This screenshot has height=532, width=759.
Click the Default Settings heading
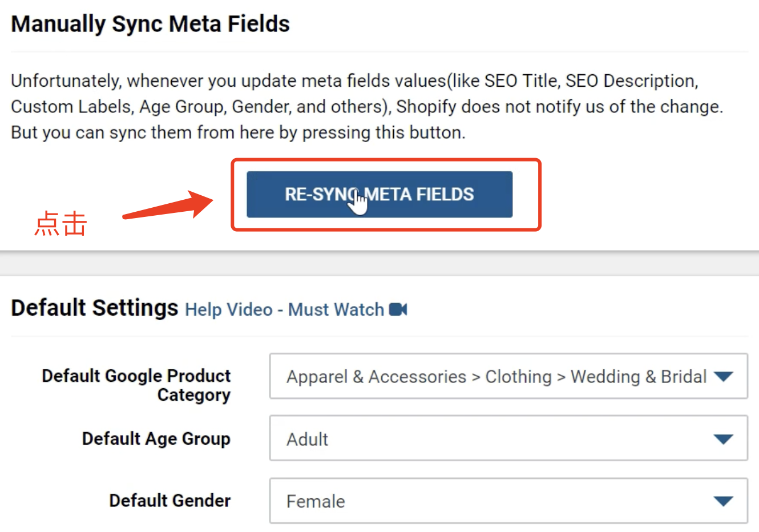tap(95, 308)
